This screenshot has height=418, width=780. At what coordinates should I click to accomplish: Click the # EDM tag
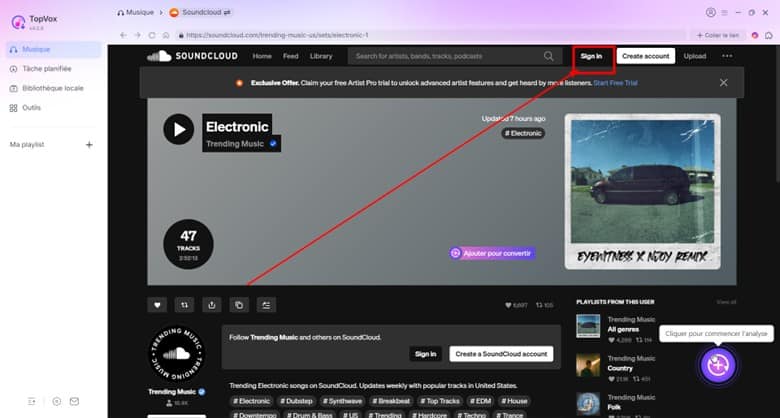(480, 401)
